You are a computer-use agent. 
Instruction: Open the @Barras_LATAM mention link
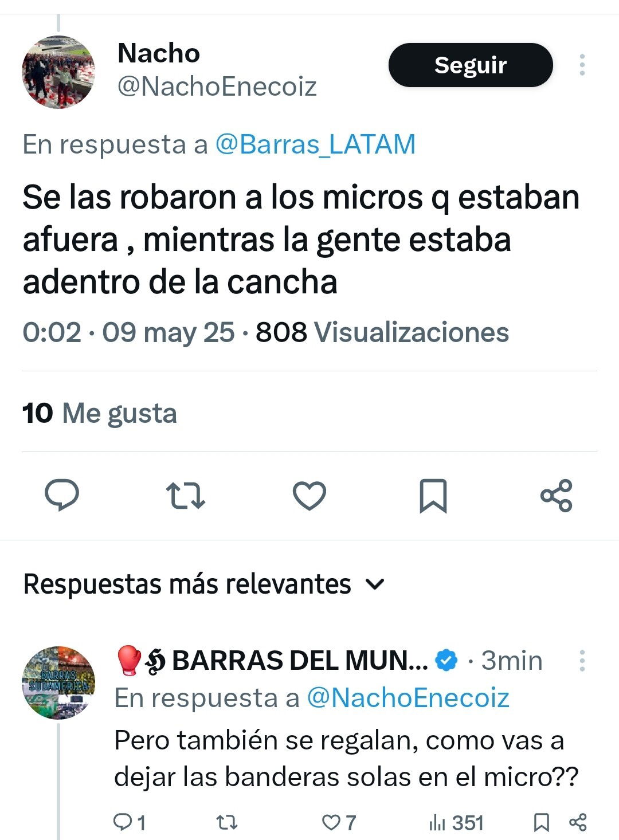[315, 144]
